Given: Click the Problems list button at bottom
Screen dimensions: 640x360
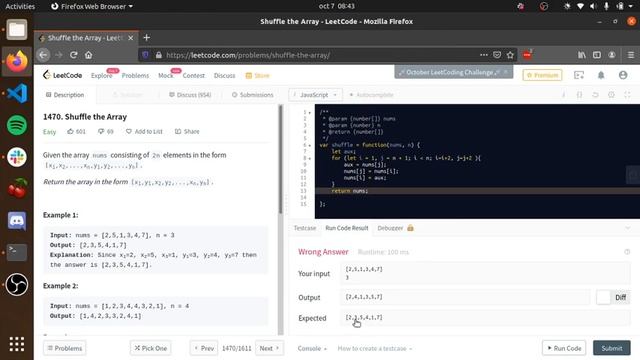Looking at the screenshot, I should (64, 348).
